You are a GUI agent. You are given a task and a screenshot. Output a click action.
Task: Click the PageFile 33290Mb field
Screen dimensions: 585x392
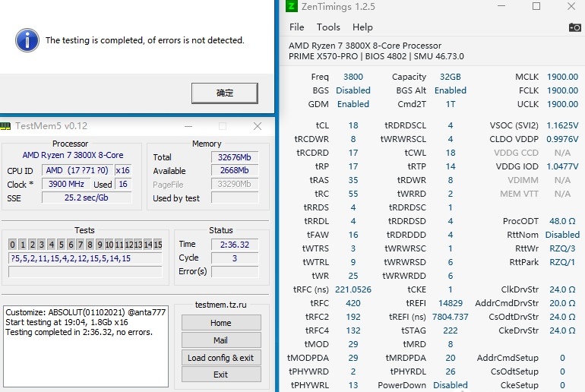pyautogui.click(x=235, y=184)
